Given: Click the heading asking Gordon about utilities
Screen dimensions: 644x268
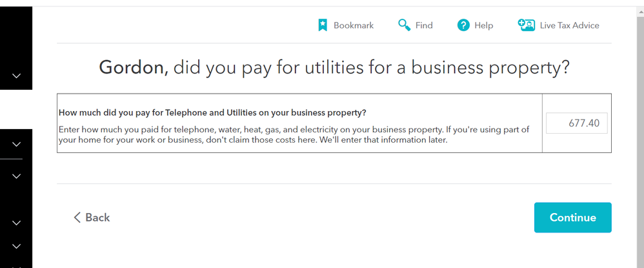Looking at the screenshot, I should (334, 67).
